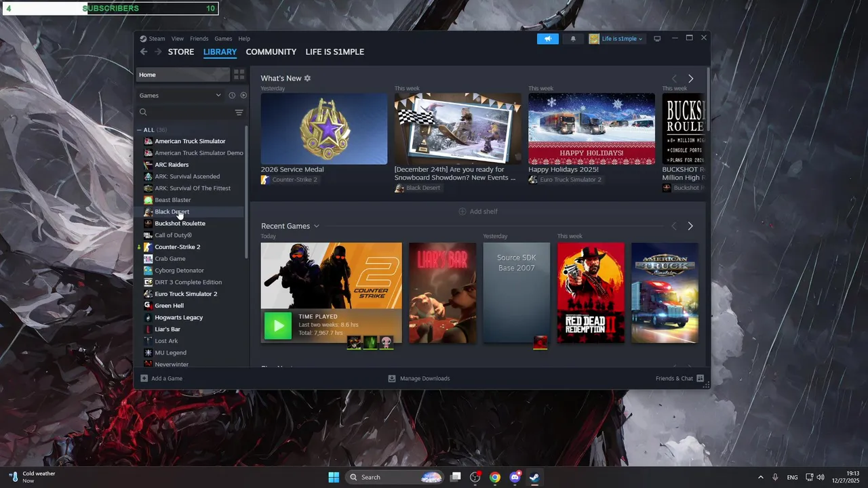Image resolution: width=868 pixels, height=488 pixels.
Task: Switch to Big Picture mode monitor icon
Action: coord(657,39)
